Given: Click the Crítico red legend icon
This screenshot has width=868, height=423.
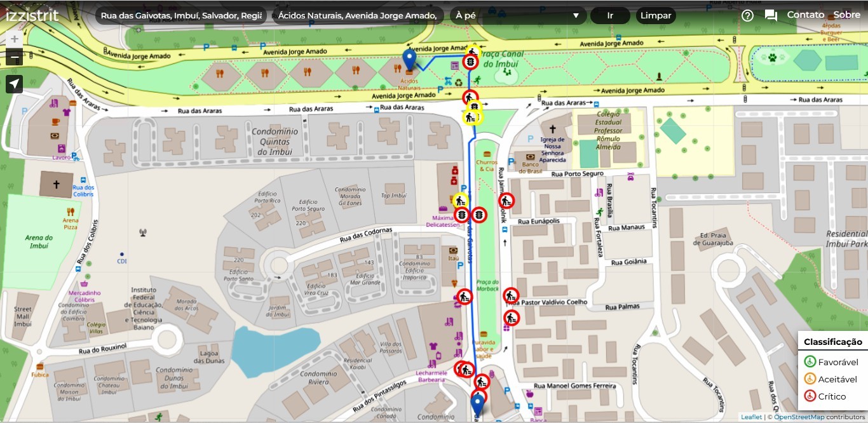Looking at the screenshot, I should [810, 396].
